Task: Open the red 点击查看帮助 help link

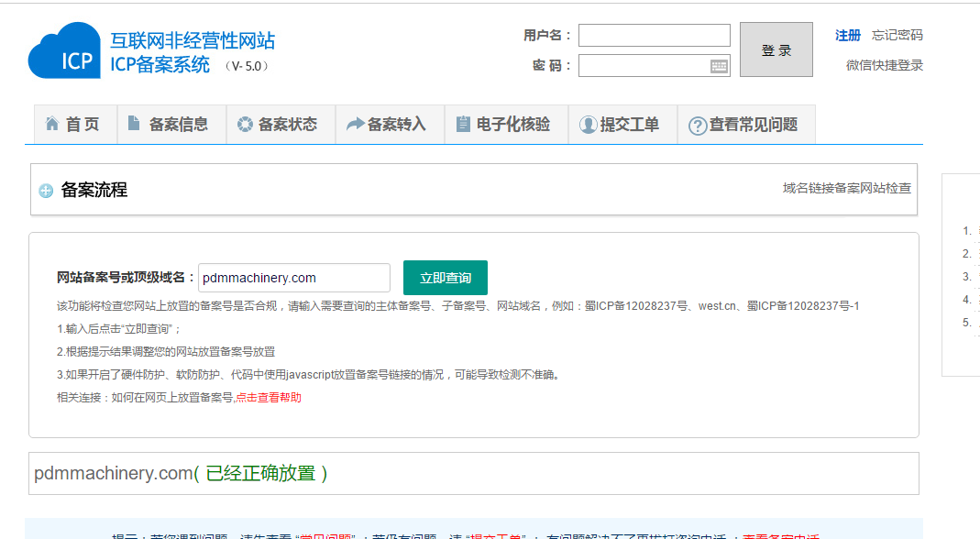Action: (269, 397)
